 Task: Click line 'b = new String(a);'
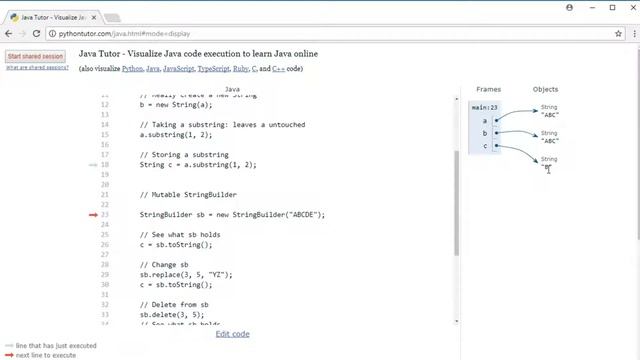click(x=176, y=105)
